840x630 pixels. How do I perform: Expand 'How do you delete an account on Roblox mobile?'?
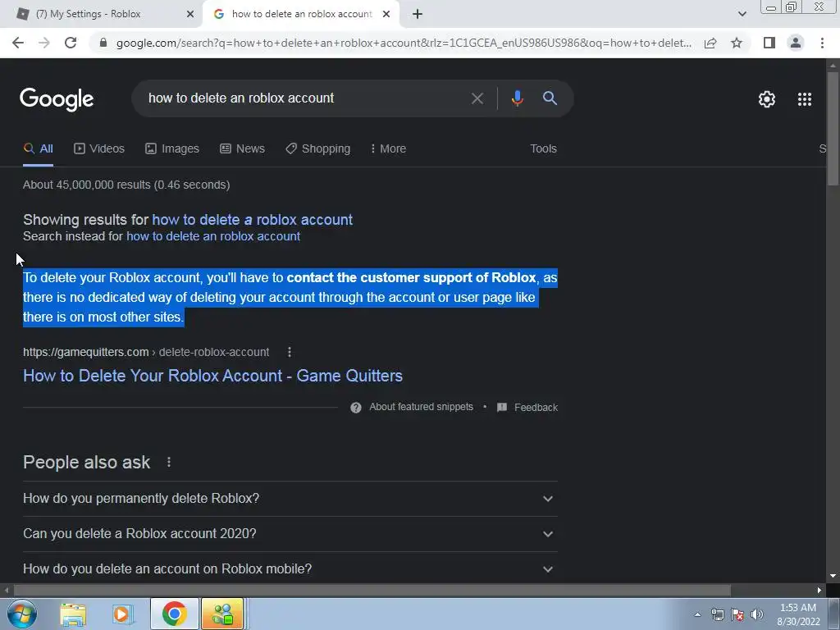tap(290, 568)
